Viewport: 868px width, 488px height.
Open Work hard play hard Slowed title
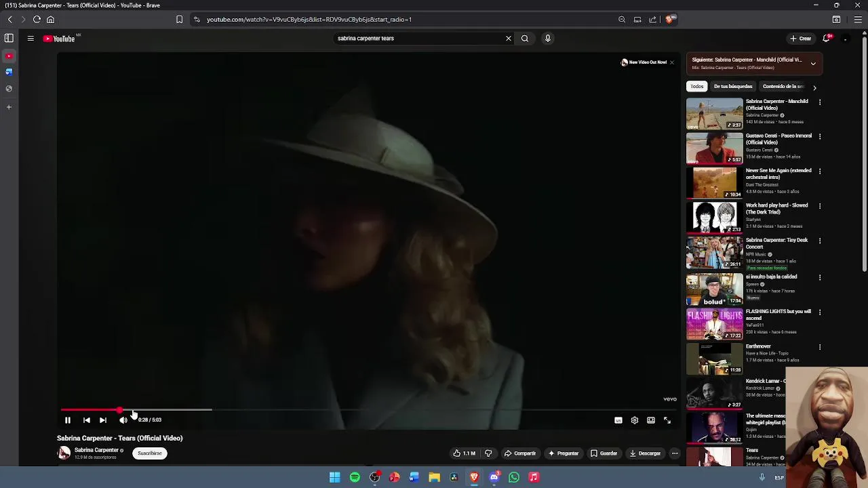[x=776, y=209]
